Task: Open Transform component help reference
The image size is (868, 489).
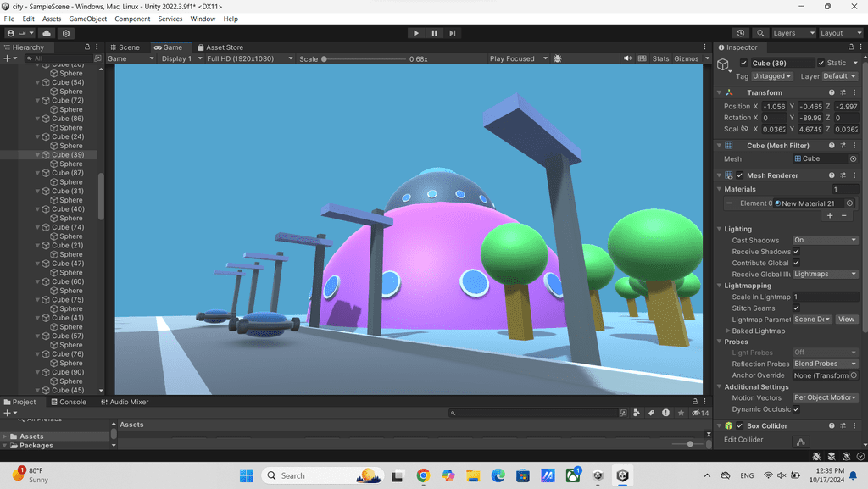Action: pos(832,92)
